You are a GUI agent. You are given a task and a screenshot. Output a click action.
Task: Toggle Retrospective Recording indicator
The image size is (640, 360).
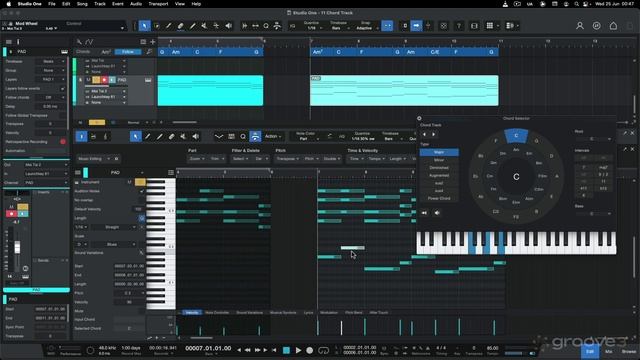(63, 142)
